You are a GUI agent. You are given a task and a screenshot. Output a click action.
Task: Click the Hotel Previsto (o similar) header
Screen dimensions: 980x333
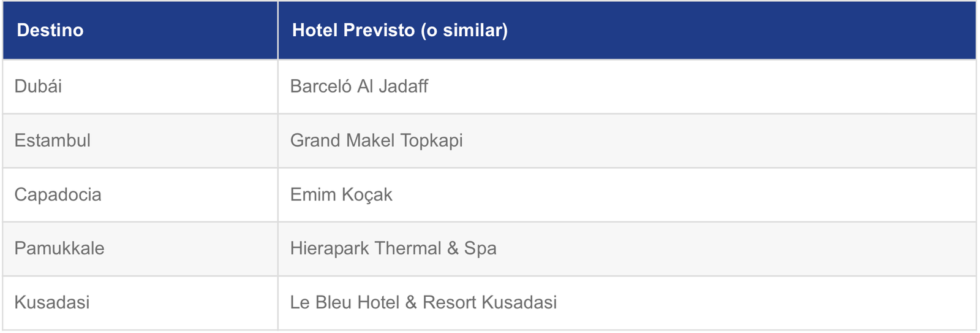tap(627, 30)
